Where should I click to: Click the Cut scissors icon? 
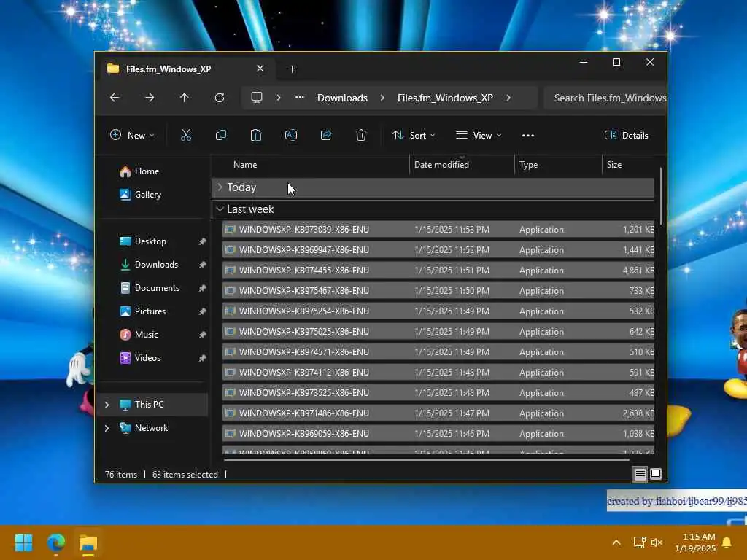point(186,135)
